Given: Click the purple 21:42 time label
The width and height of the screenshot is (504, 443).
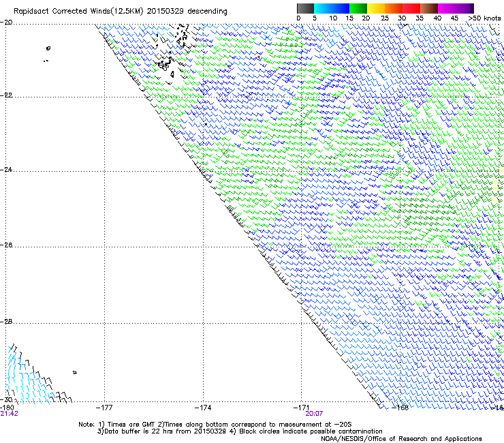Looking at the screenshot, I should pyautogui.click(x=9, y=414).
